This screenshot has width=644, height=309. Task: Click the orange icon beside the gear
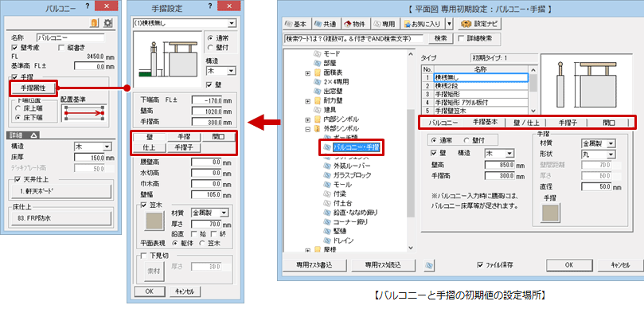[x=95, y=23]
